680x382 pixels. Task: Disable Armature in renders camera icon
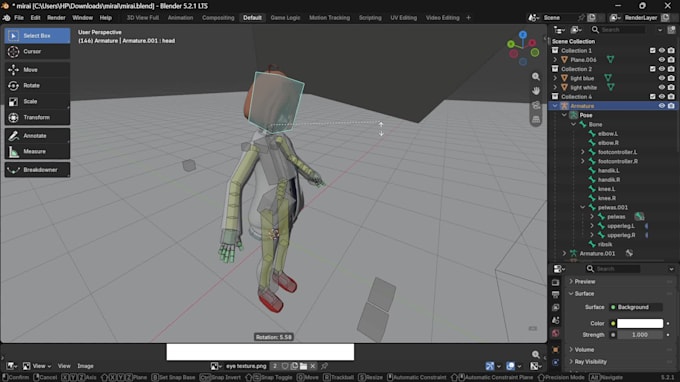click(x=671, y=106)
